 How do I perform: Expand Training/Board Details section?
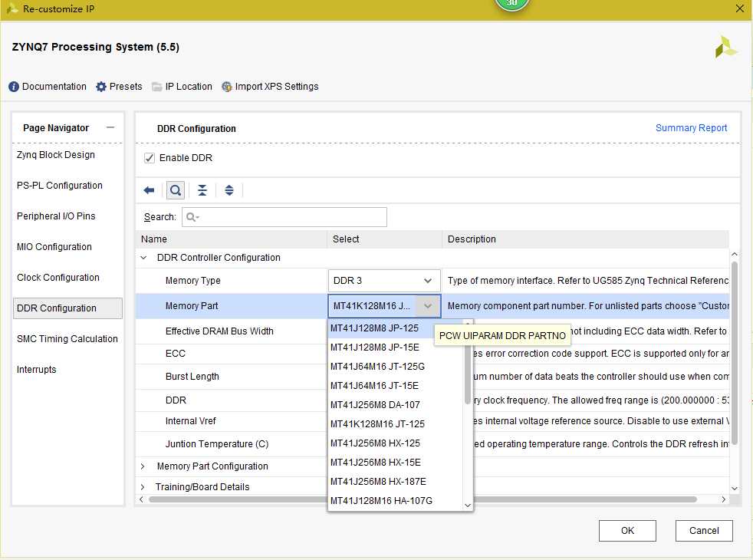coord(143,487)
